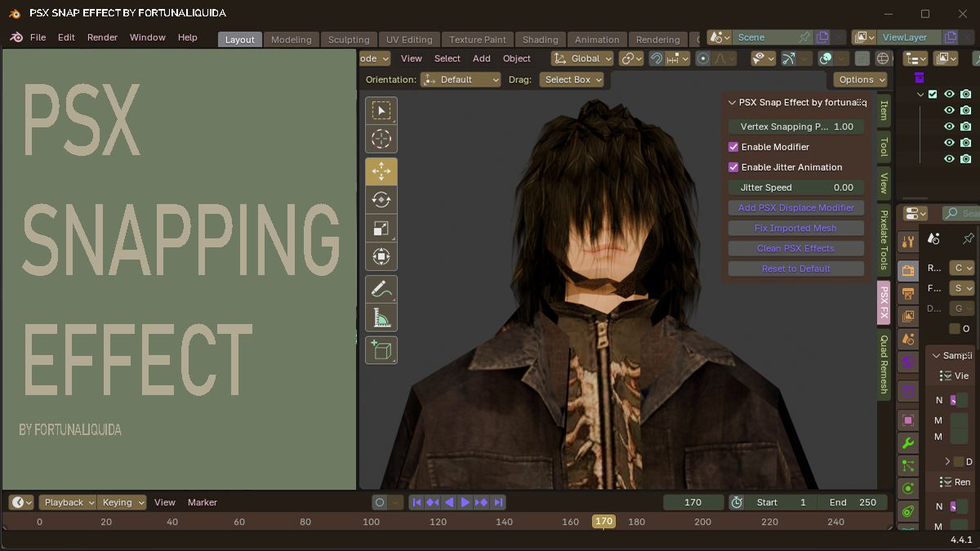Open the File menu
Image resolution: width=980 pixels, height=551 pixels.
click(x=38, y=38)
